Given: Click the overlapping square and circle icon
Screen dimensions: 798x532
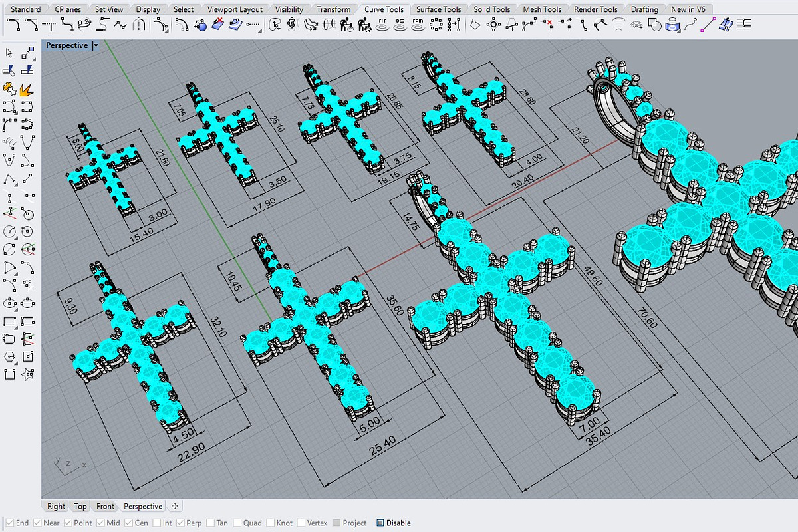Looking at the screenshot, I should pos(654,26).
